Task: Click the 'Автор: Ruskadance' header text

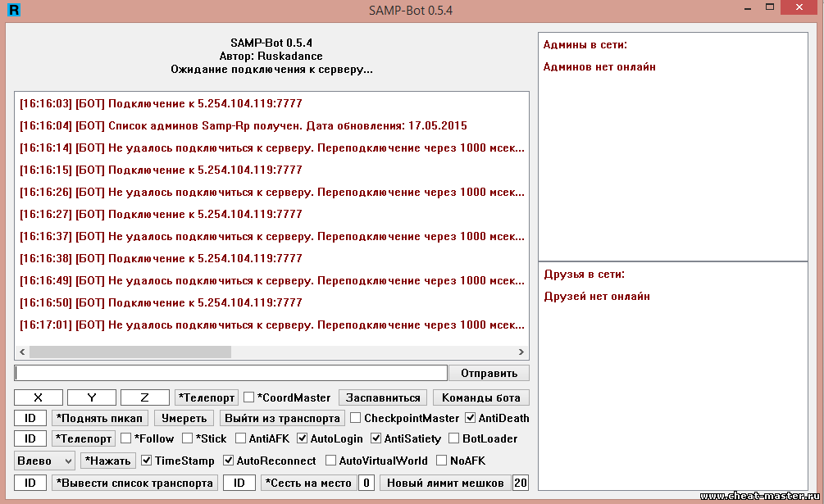Action: (x=271, y=56)
